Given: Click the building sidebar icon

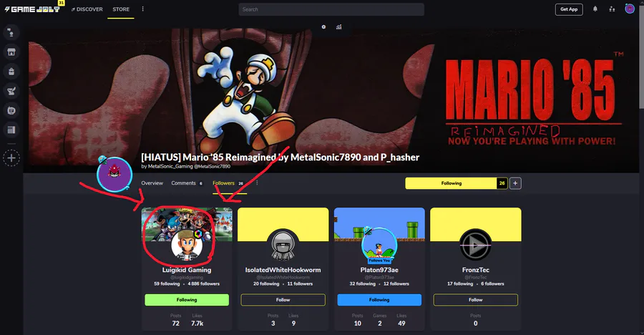Looking at the screenshot, I should point(11,130).
